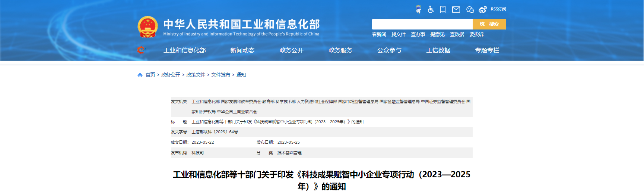Focus the site search input field
Screen dimensions: 644x193
[422, 24]
